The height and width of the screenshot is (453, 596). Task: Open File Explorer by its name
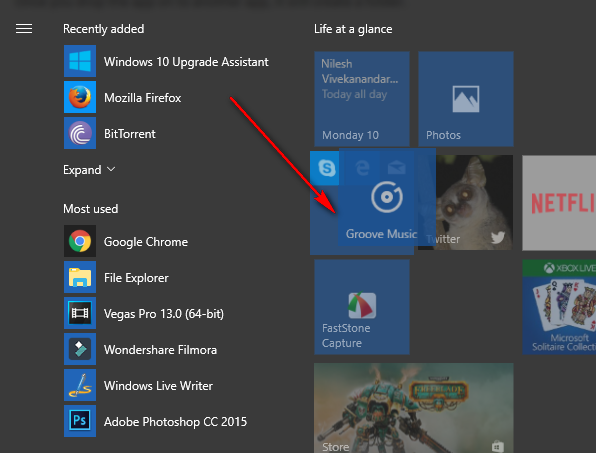[x=136, y=278]
